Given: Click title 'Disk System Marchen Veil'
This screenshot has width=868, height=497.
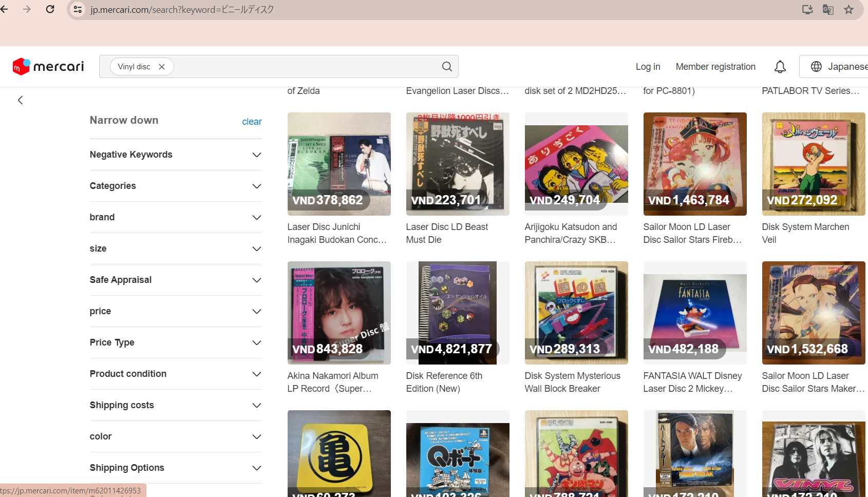Looking at the screenshot, I should coord(805,233).
